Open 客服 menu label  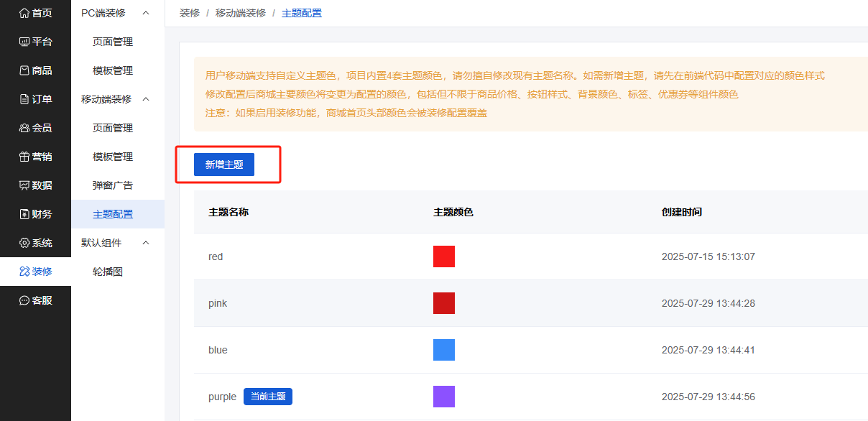[x=42, y=300]
